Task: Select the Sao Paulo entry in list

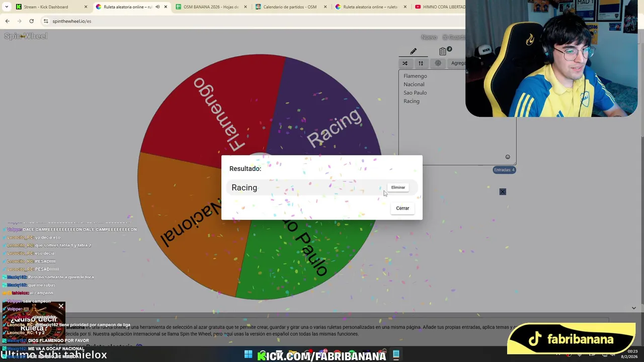Action: (415, 93)
